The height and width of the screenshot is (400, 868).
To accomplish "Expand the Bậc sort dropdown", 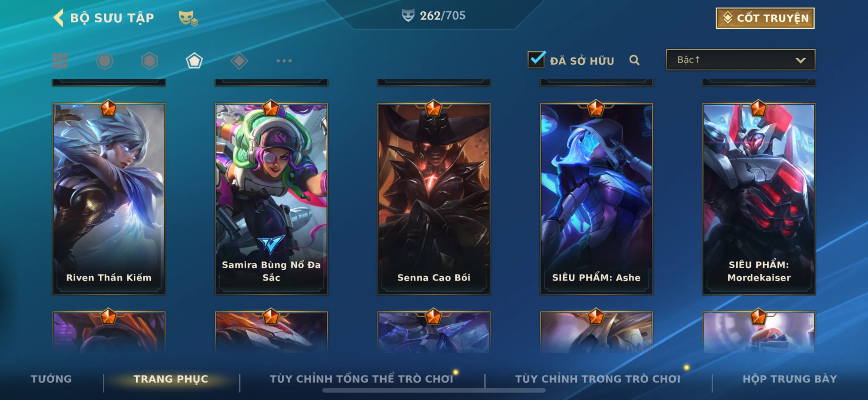I will (741, 60).
